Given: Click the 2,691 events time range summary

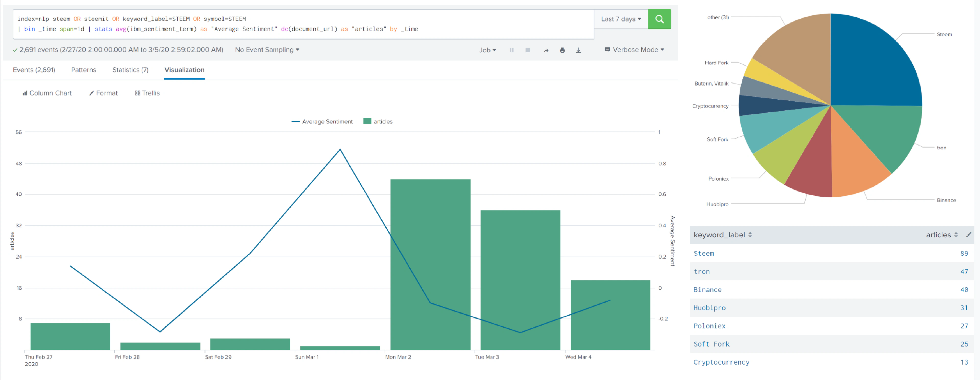Looking at the screenshot, I should pyautogui.click(x=118, y=50).
